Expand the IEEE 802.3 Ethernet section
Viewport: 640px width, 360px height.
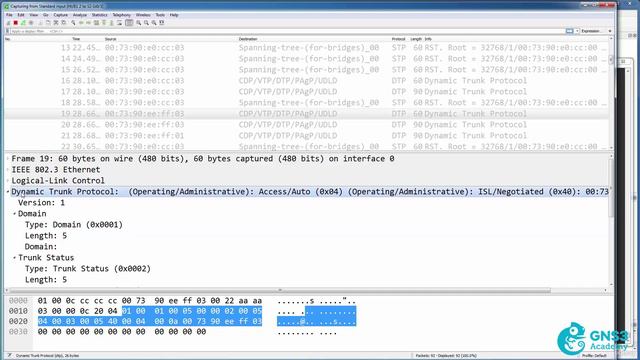8,170
